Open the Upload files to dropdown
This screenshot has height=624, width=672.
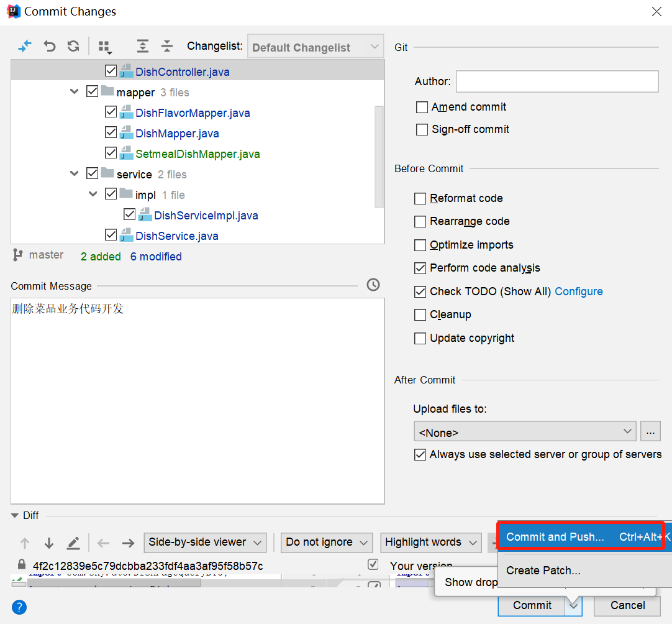click(524, 432)
